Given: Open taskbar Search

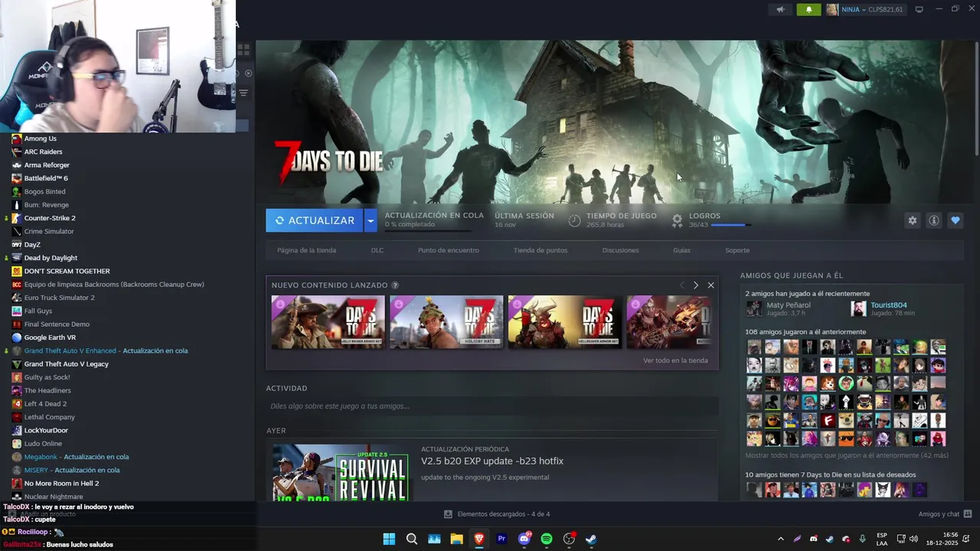Looking at the screenshot, I should click(x=411, y=539).
